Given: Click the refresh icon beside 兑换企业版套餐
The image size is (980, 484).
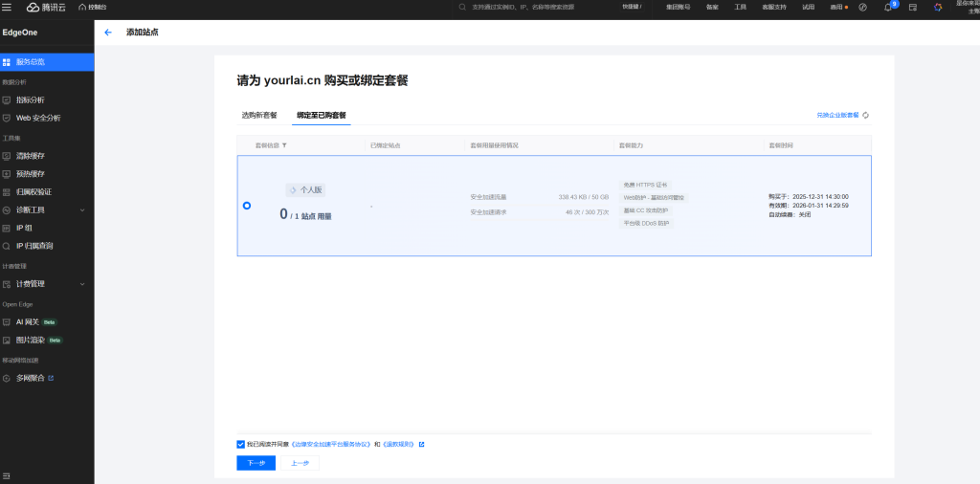Looking at the screenshot, I should 866,115.
